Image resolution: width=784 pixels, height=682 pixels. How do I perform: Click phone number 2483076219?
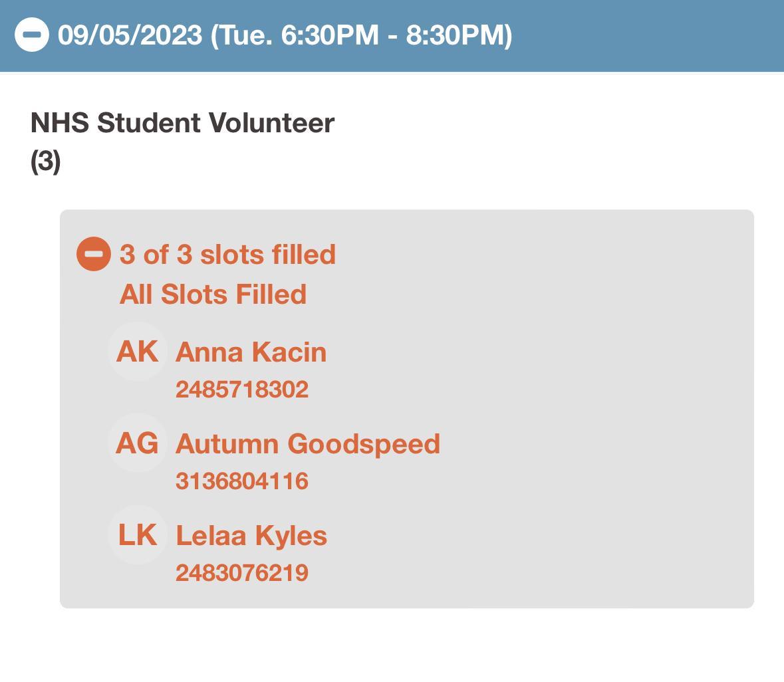coord(242,573)
